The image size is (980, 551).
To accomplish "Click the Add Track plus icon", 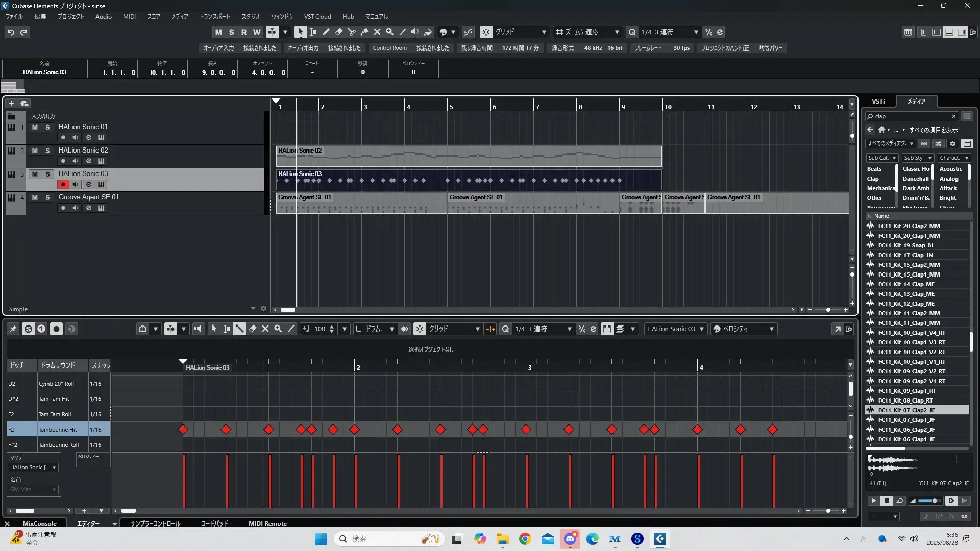I will point(11,103).
